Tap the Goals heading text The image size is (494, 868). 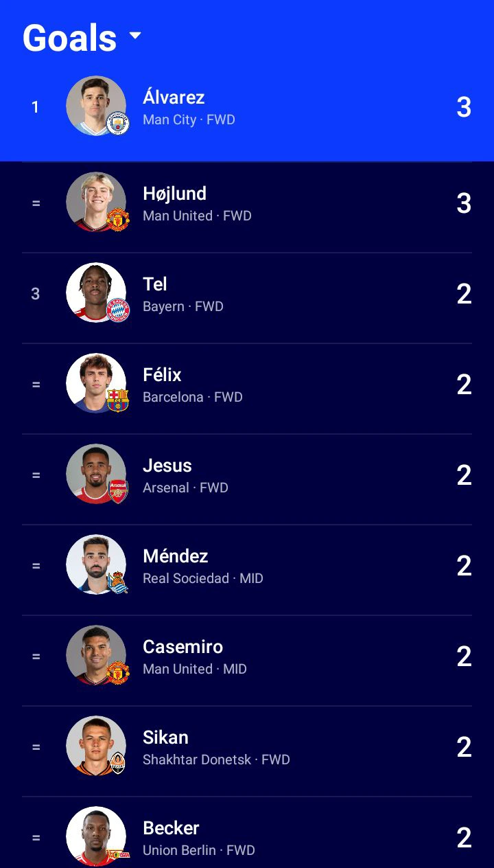point(69,38)
